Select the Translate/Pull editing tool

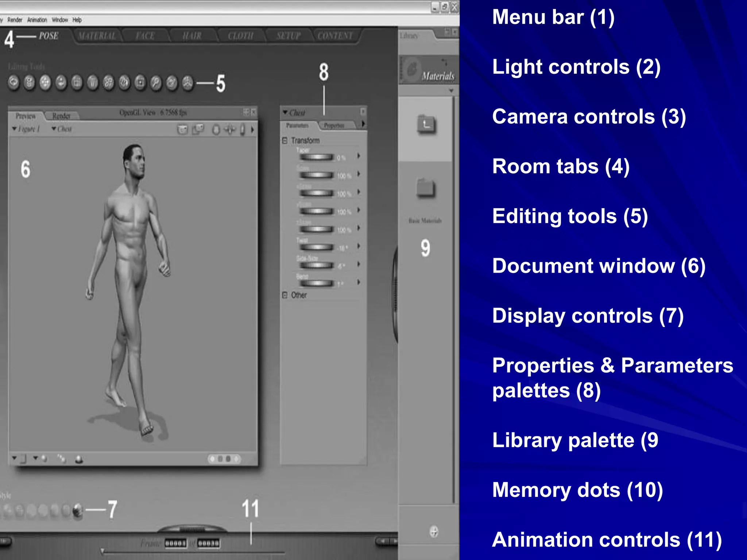click(45, 83)
